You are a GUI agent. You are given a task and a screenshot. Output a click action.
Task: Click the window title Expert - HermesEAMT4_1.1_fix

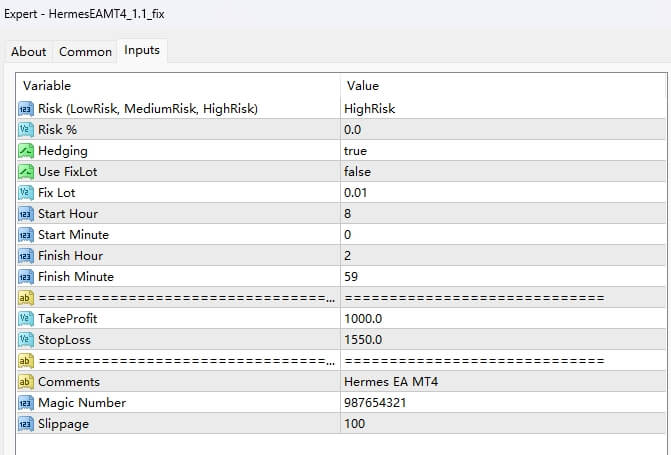pyautogui.click(x=84, y=14)
